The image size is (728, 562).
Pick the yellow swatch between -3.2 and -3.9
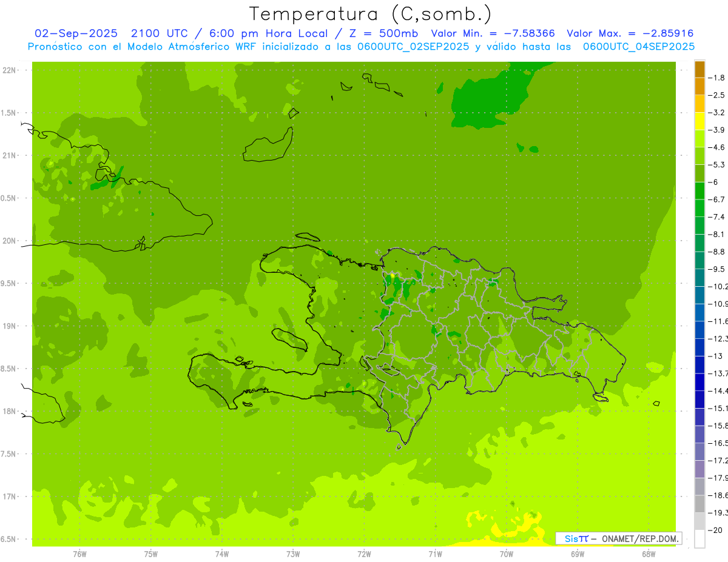point(699,121)
